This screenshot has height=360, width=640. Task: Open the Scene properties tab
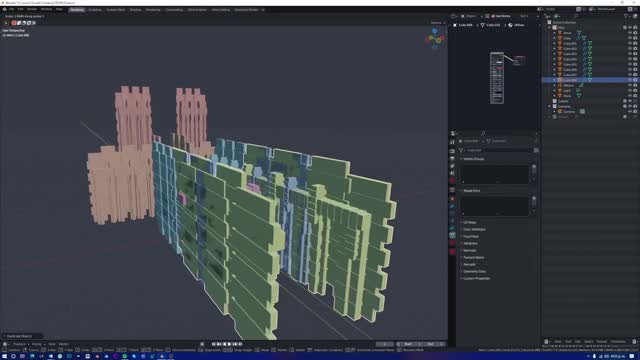click(x=452, y=173)
